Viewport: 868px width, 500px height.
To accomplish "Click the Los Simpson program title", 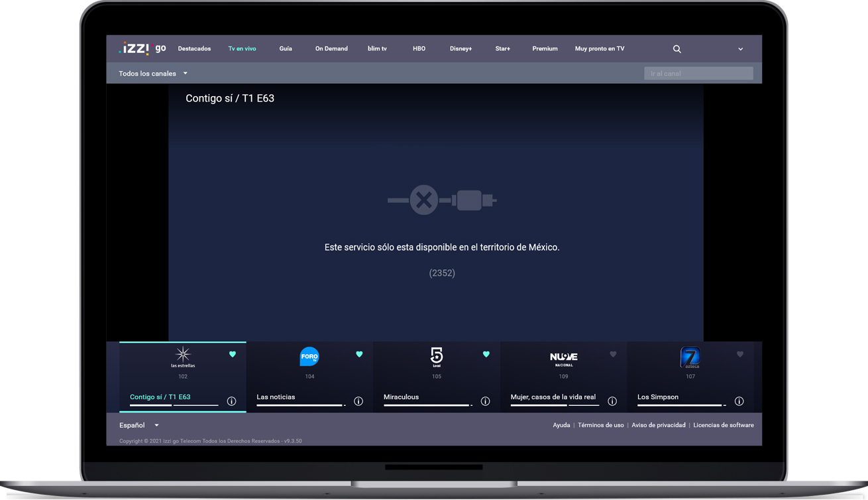I will tap(658, 397).
